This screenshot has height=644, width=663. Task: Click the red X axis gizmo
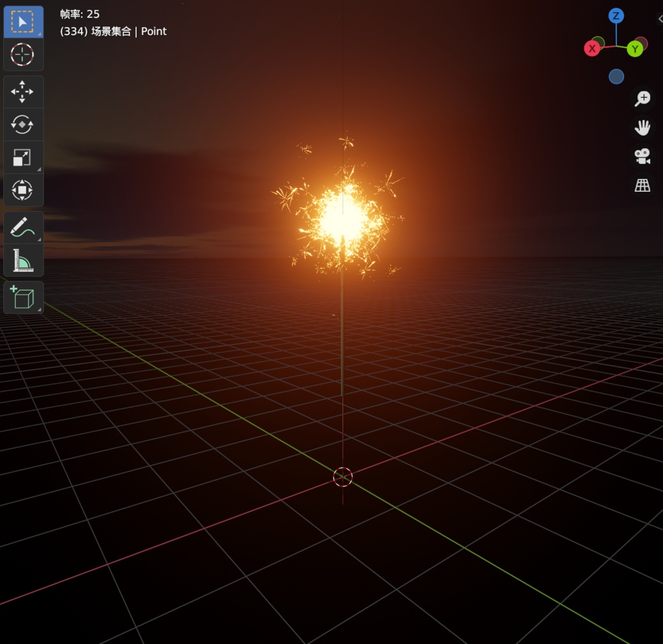(592, 49)
